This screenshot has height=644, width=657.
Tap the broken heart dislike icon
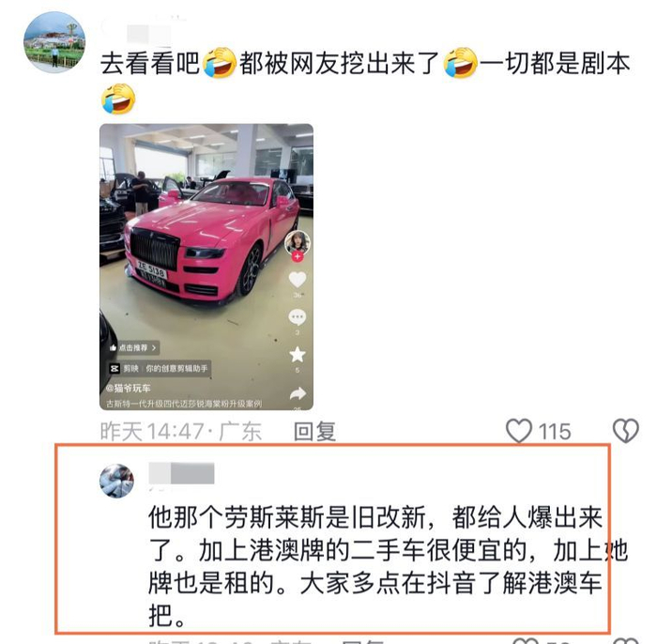(x=626, y=431)
